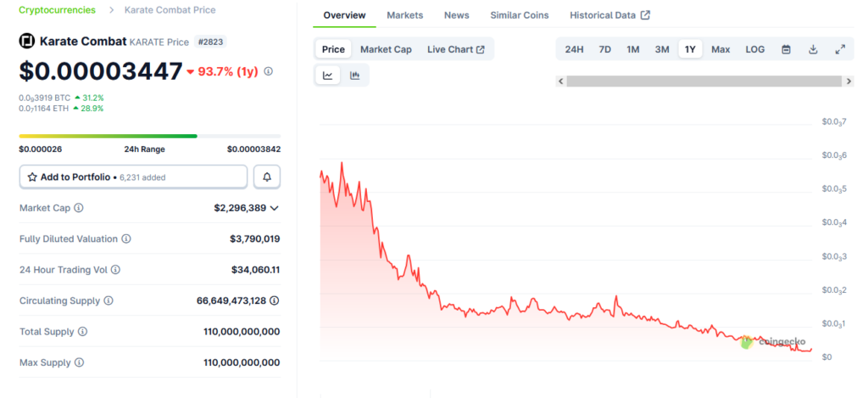868x398 pixels.
Task: Open the calendar date range picker
Action: tap(786, 49)
